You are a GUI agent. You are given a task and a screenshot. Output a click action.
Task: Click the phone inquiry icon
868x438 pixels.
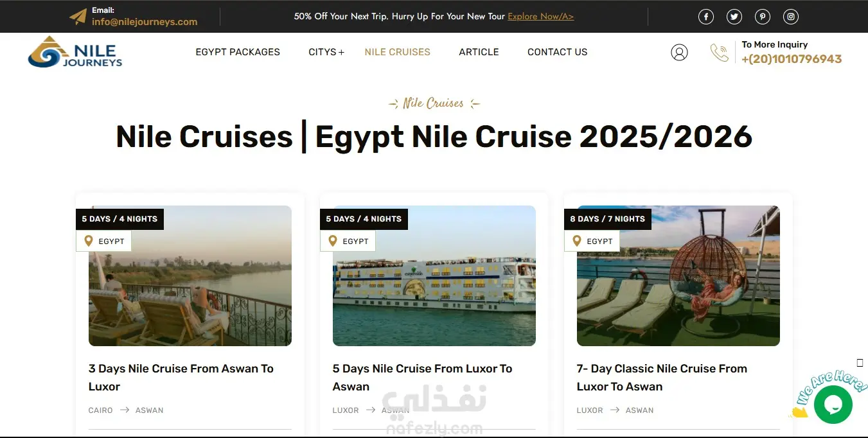pos(720,53)
